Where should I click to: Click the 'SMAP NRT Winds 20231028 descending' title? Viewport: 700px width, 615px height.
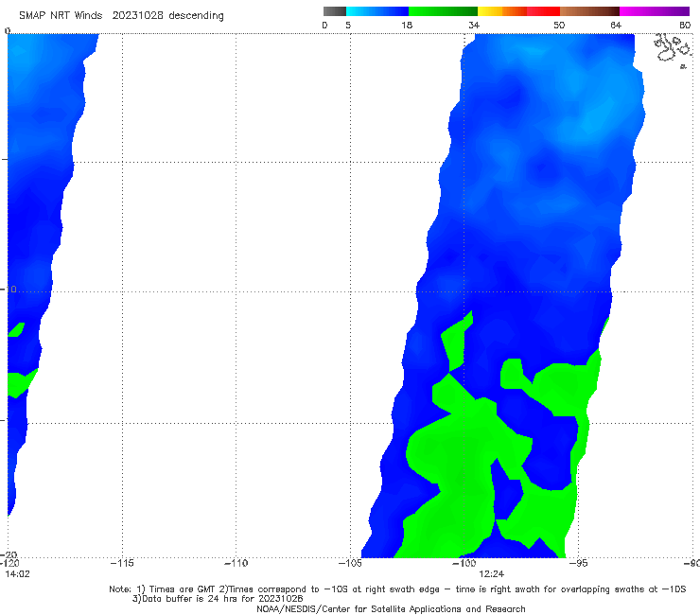tap(121, 16)
